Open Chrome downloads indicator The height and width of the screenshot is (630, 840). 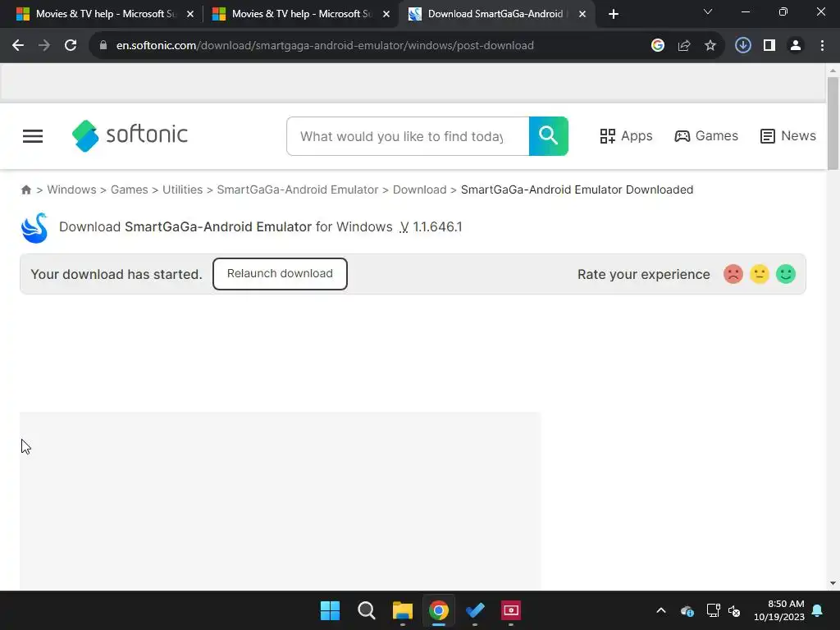(742, 46)
